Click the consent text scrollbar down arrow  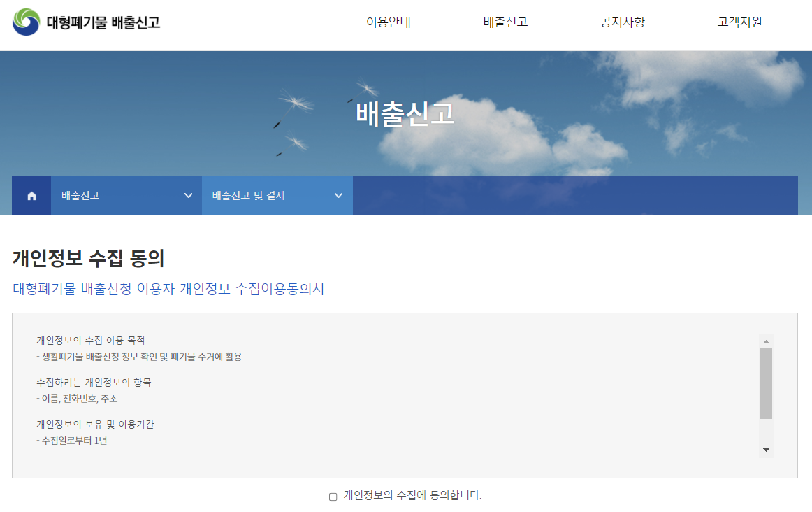[x=766, y=450]
